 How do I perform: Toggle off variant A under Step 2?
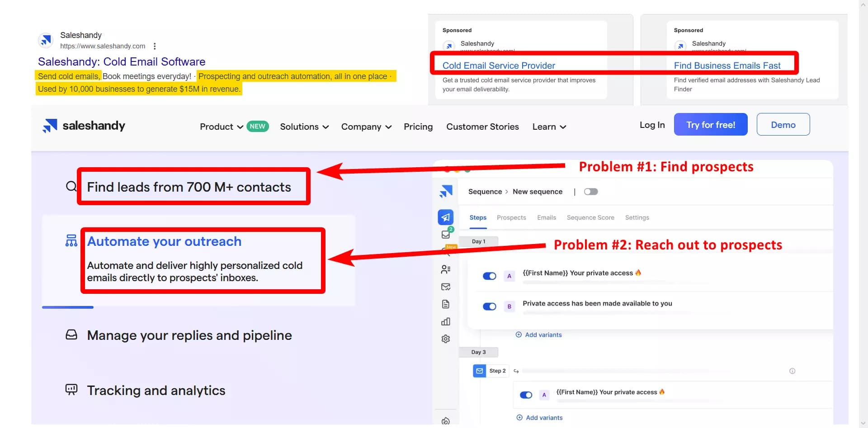tap(526, 395)
